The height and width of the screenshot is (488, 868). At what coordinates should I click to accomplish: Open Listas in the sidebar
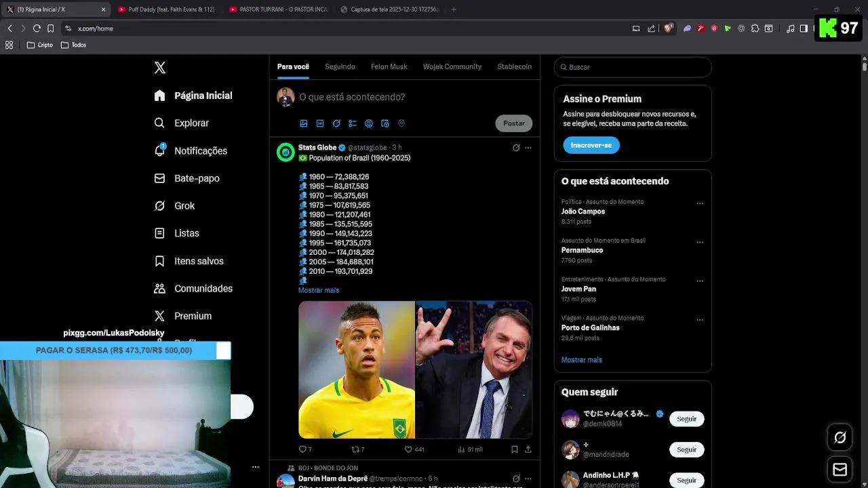point(176,233)
